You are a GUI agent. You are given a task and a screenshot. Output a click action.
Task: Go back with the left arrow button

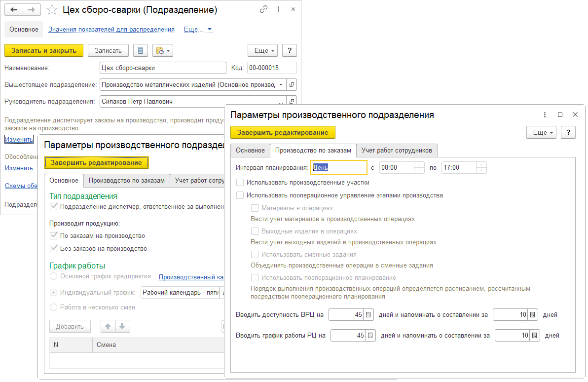14,10
